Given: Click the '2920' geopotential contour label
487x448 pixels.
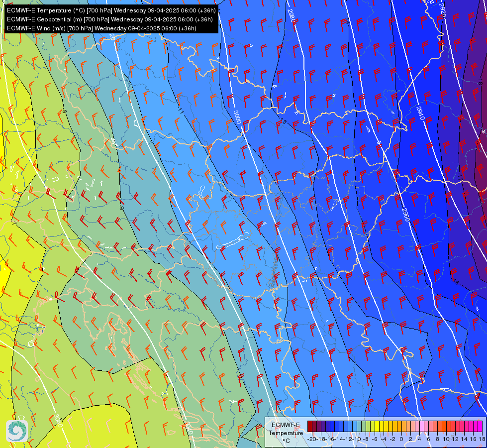Looking at the screenshot, I should 443,11.
